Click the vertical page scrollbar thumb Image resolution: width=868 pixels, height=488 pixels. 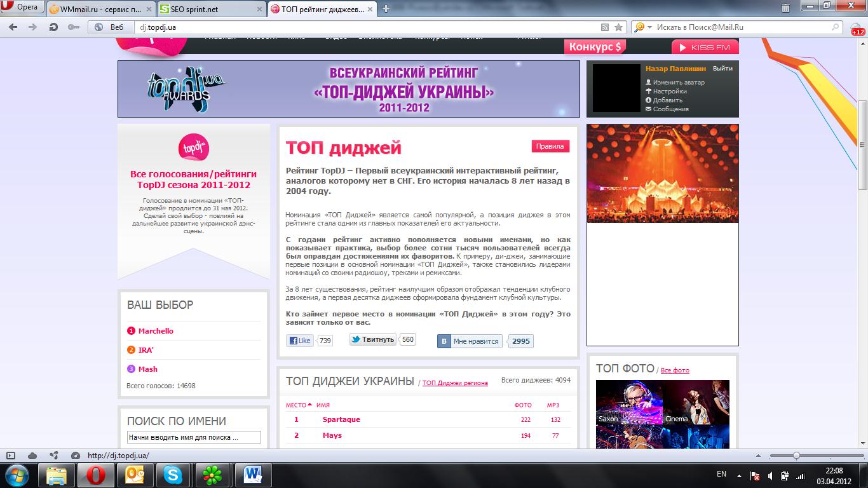pos(862,145)
